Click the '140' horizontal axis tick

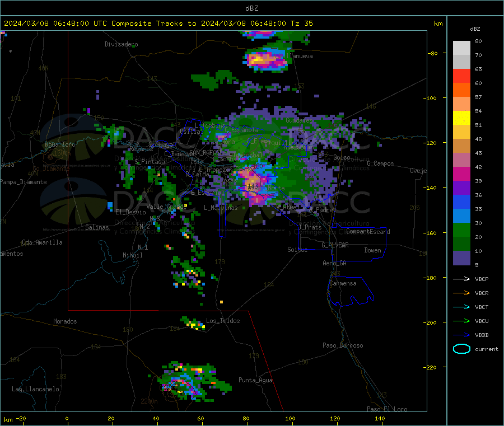pyautogui.click(x=380, y=418)
